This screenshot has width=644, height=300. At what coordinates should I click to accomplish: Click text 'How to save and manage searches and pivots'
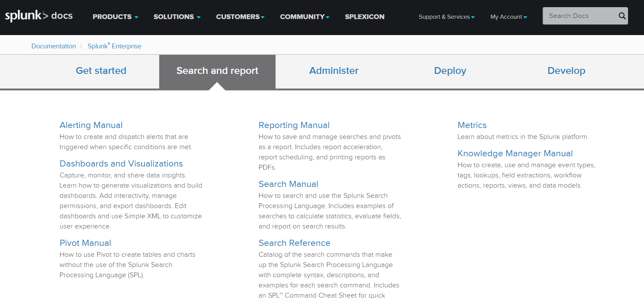coord(330,137)
